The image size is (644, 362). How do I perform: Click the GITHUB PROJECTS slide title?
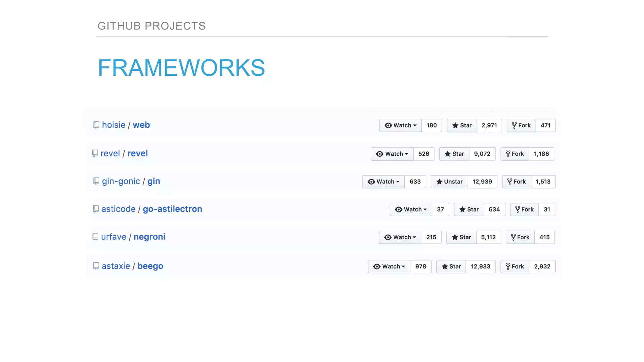pyautogui.click(x=152, y=26)
